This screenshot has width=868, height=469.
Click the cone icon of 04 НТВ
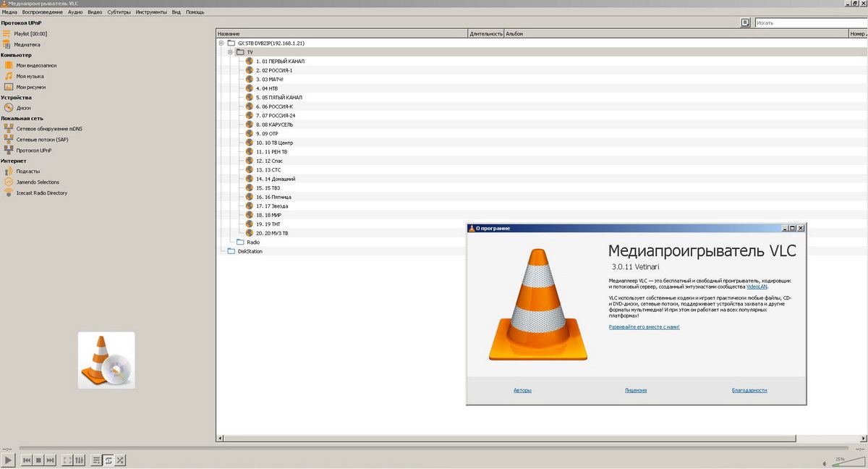(250, 88)
